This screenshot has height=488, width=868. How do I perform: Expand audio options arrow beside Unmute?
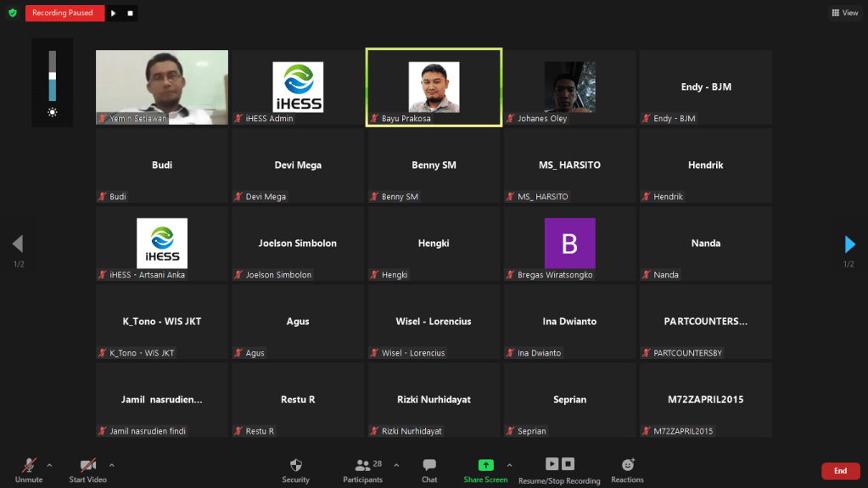[x=49, y=465]
